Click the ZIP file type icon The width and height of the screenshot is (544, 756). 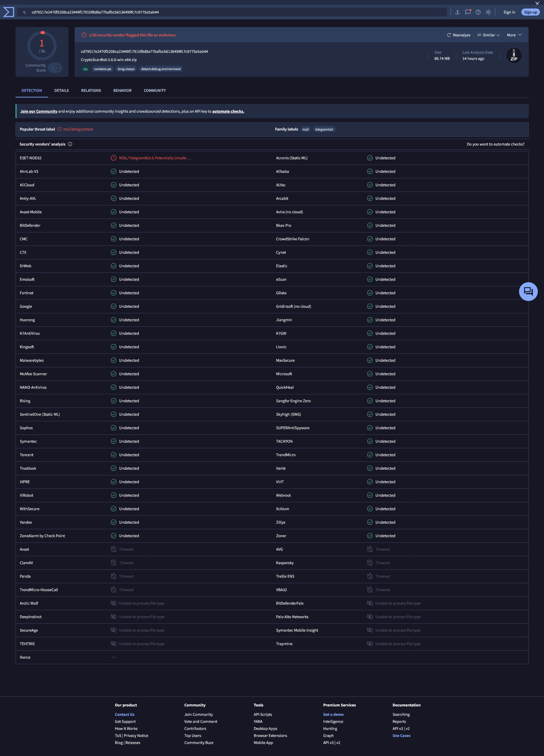click(x=514, y=55)
